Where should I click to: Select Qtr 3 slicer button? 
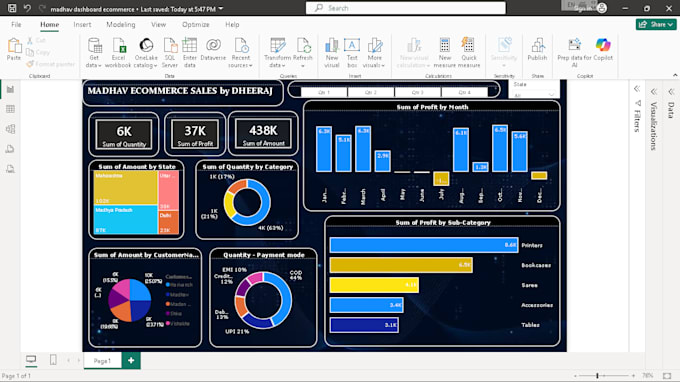(x=418, y=92)
